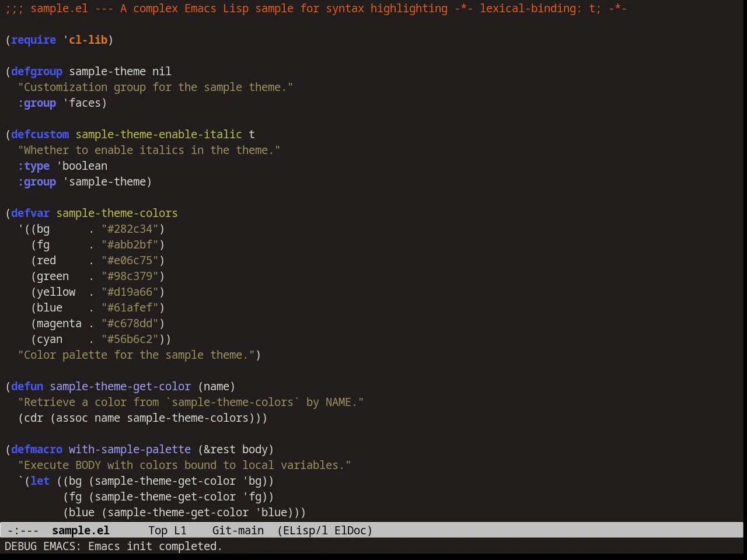Click the color string "#d19a66"
Image resolution: width=747 pixels, height=560 pixels.
[130, 292]
